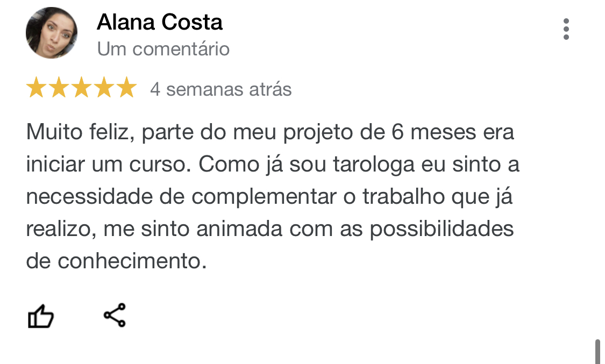Click the word "possibilidades" in the review
Viewport: 605px width, 364px height.
pos(442,230)
